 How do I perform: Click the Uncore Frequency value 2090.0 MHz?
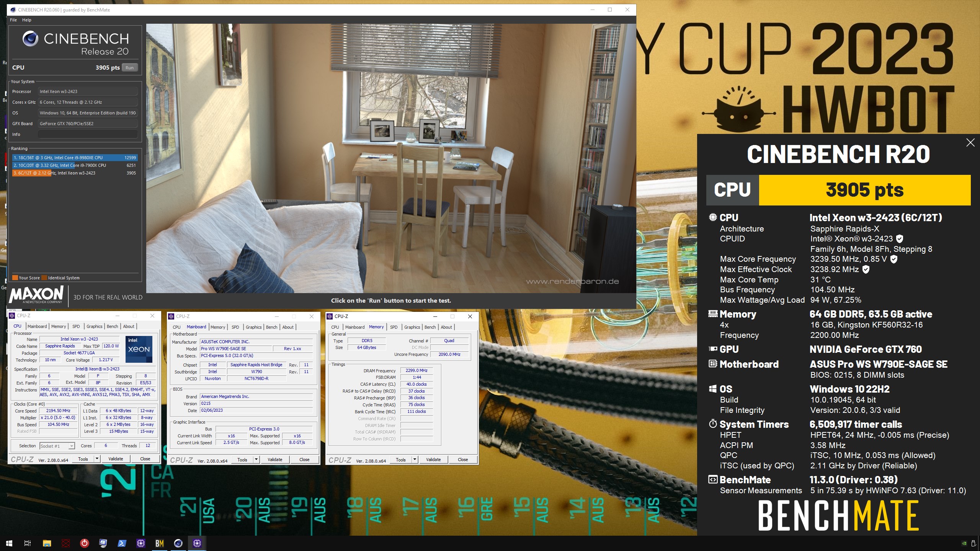(x=449, y=354)
